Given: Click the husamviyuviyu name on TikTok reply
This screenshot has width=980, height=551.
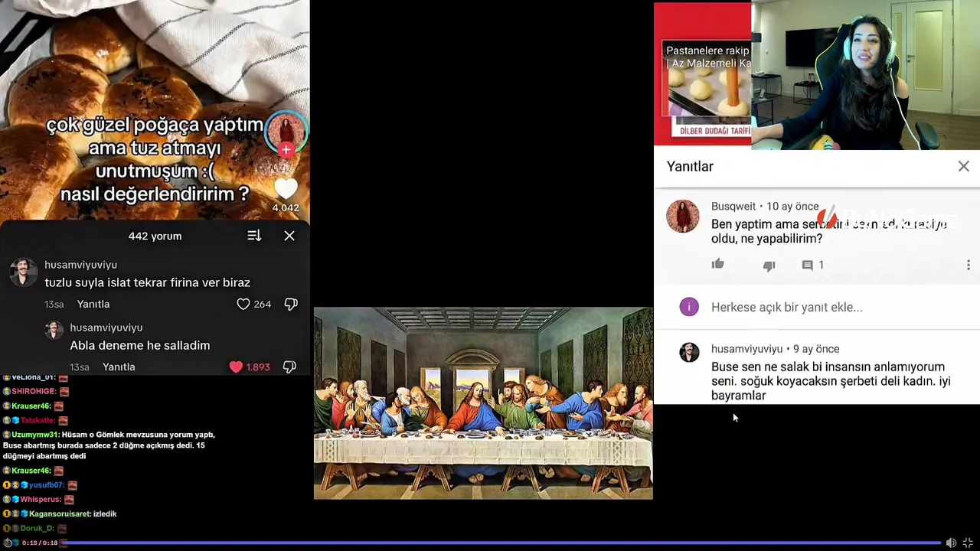Looking at the screenshot, I should [106, 328].
